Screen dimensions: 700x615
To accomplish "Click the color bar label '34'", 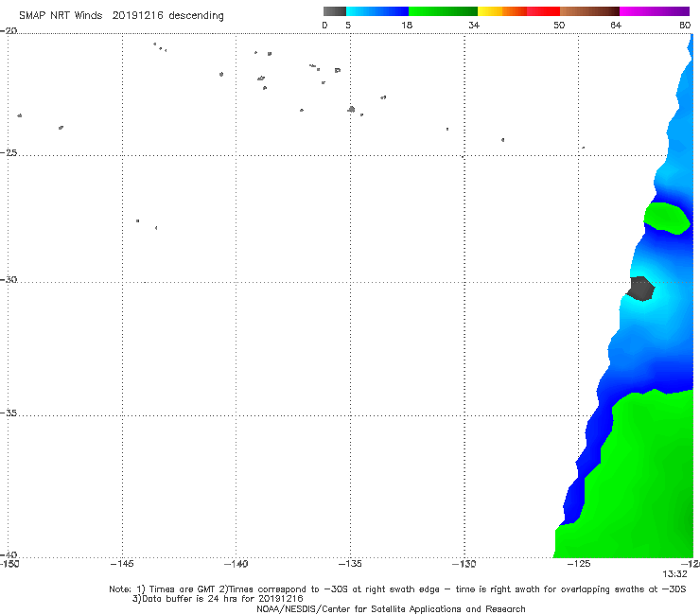I will click(474, 26).
